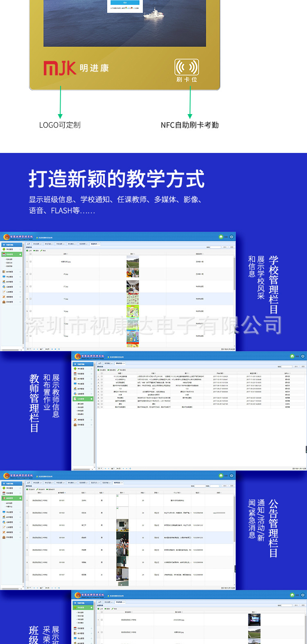Select 职称管理 in the teacher screenshot sidebar

pos(12,537)
